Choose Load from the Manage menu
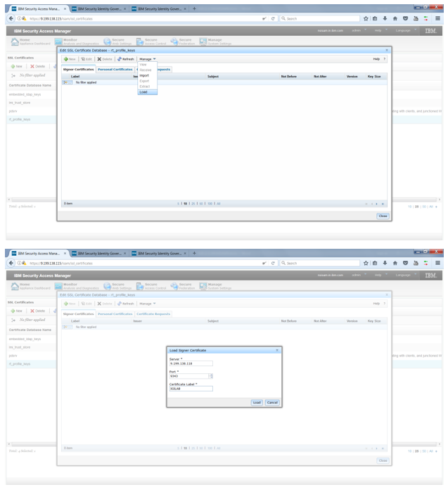Image resolution: width=448 pixels, height=487 pixels. (148, 92)
